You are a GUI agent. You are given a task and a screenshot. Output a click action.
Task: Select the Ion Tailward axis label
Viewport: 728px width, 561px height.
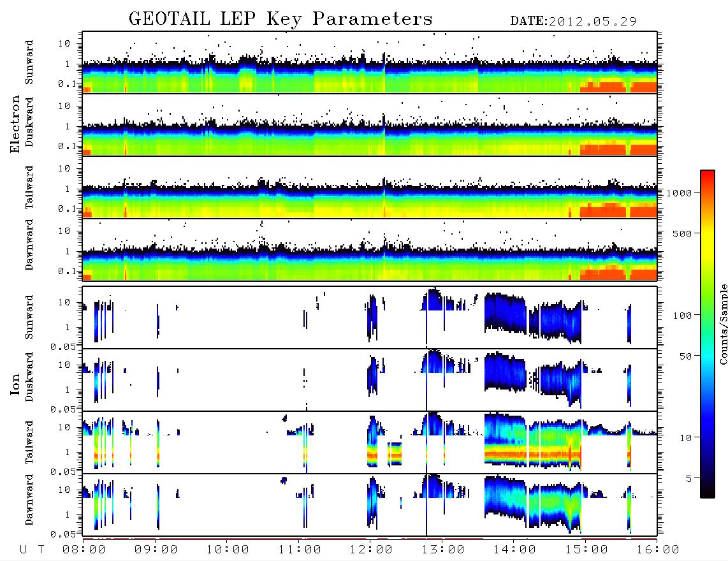pyautogui.click(x=29, y=442)
